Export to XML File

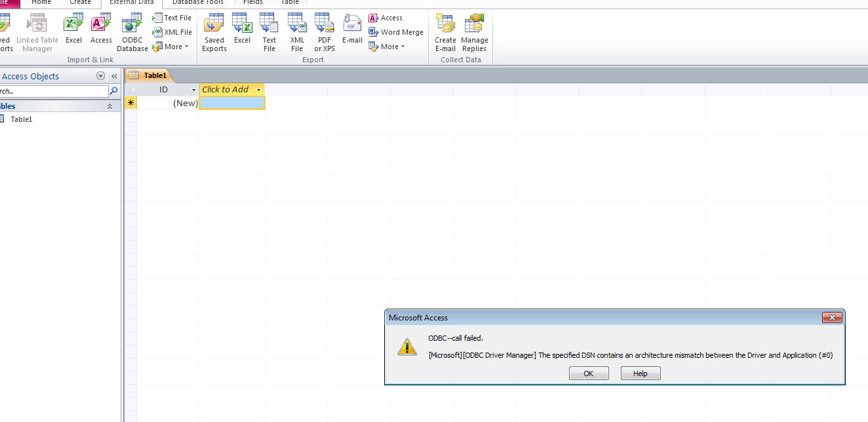point(297,33)
